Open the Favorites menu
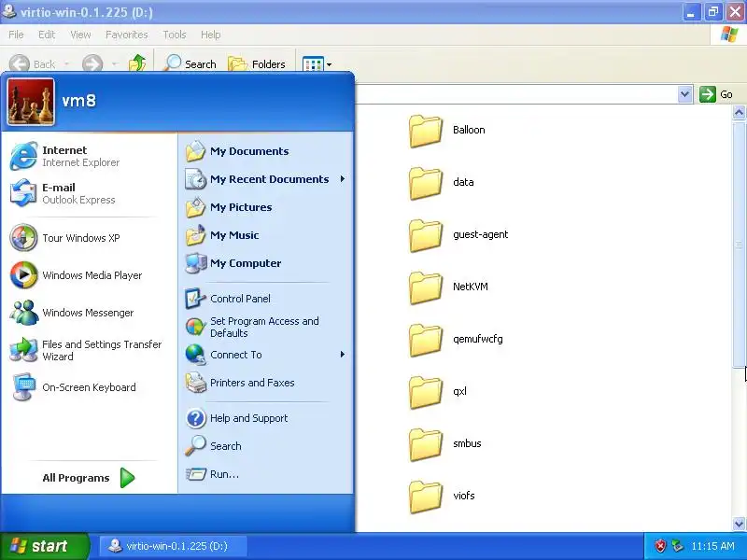 pyautogui.click(x=127, y=35)
